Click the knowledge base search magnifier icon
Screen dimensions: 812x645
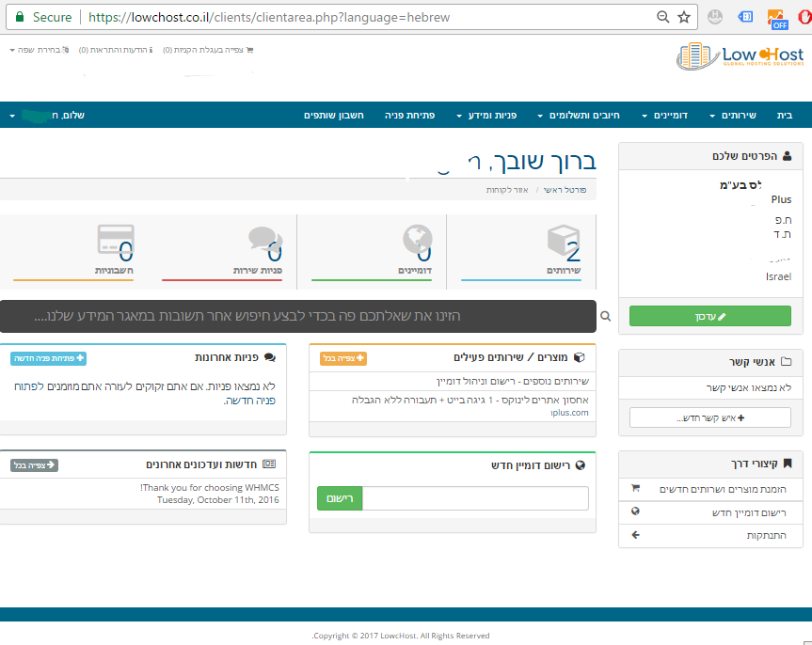click(x=606, y=317)
